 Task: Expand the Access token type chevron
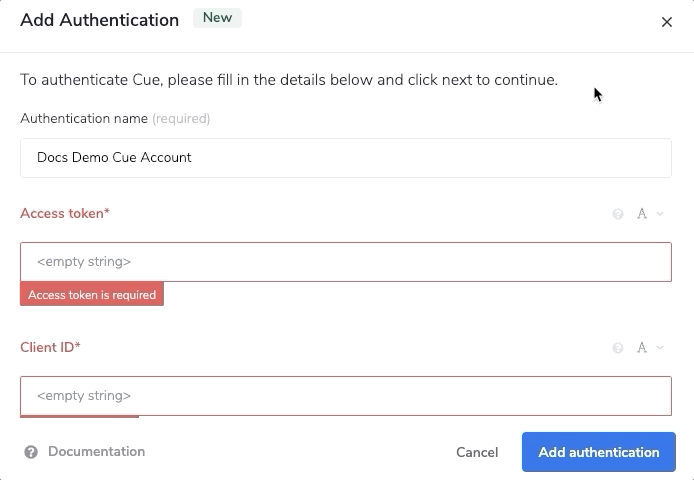click(x=660, y=214)
